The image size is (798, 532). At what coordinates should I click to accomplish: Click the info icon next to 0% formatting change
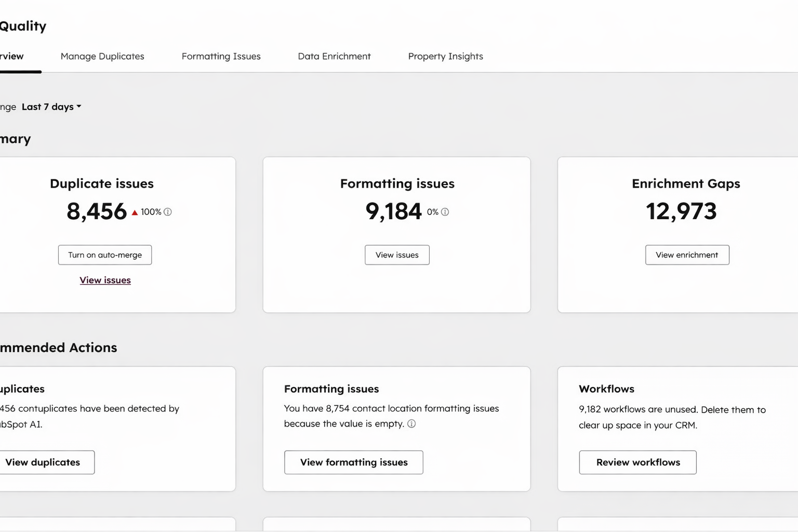coord(445,212)
